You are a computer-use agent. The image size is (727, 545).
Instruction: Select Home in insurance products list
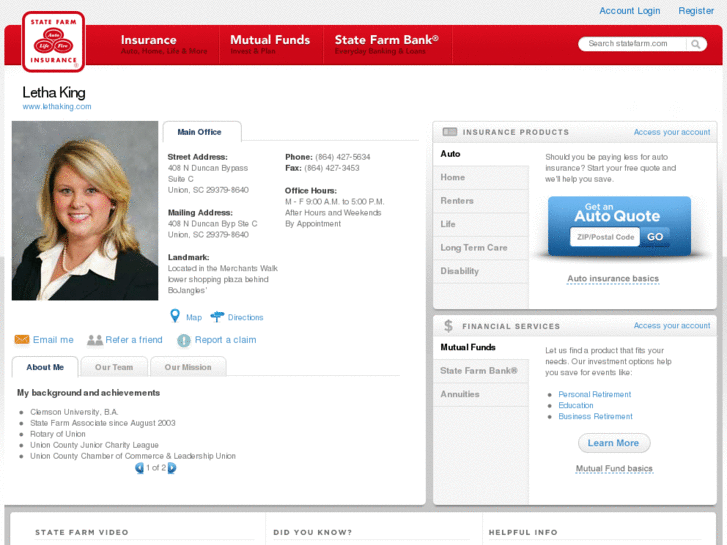[x=481, y=178]
